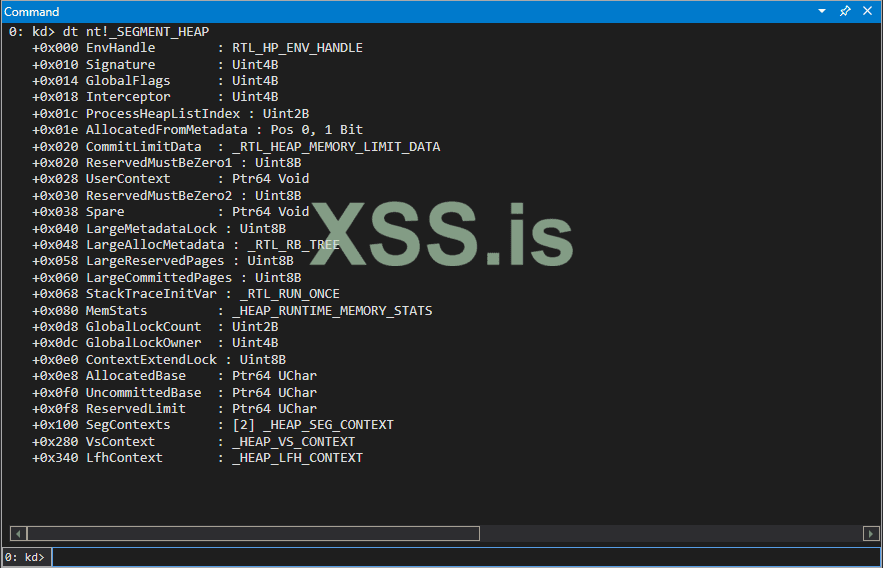
Task: Click the MemStats field name
Action: (x=117, y=311)
